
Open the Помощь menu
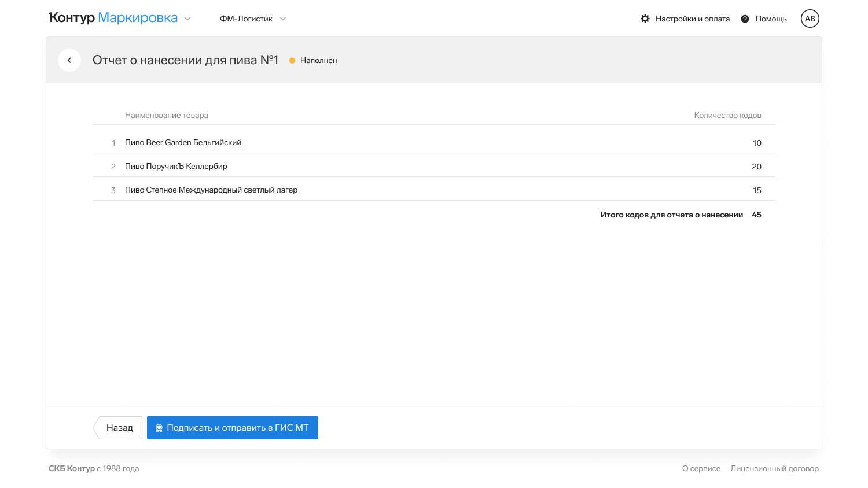click(x=764, y=19)
